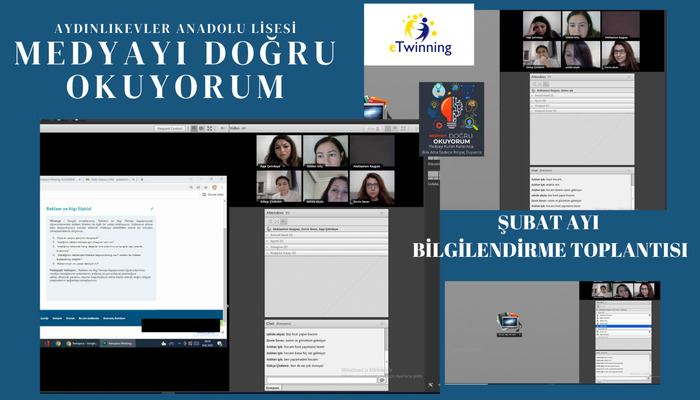Image resolution: width=700 pixels, height=400 pixels.
Task: Open Office icon on shared Windows taskbar
Action: tap(47, 343)
